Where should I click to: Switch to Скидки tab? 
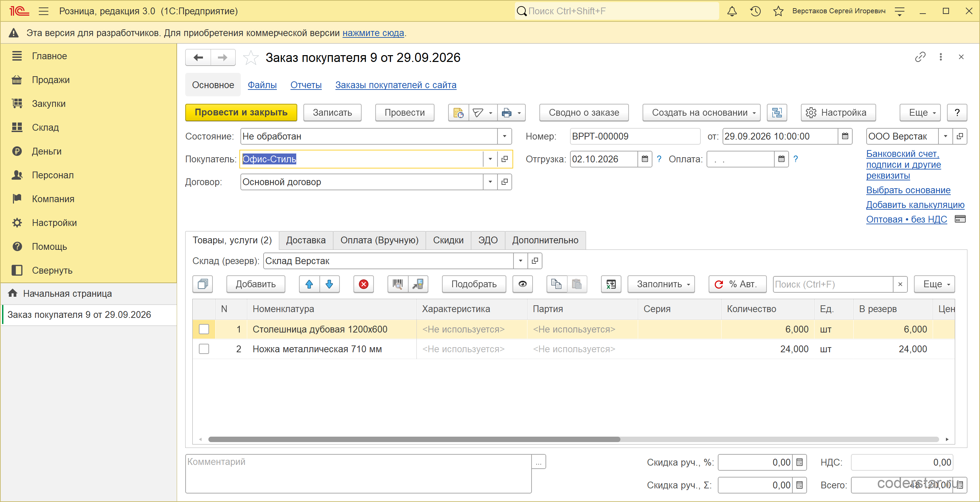tap(448, 240)
